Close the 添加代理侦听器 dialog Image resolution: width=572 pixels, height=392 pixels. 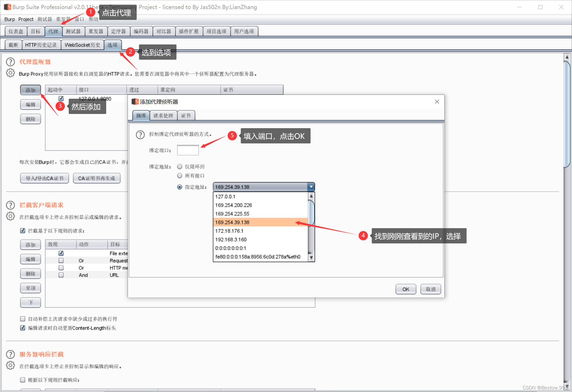(x=437, y=102)
